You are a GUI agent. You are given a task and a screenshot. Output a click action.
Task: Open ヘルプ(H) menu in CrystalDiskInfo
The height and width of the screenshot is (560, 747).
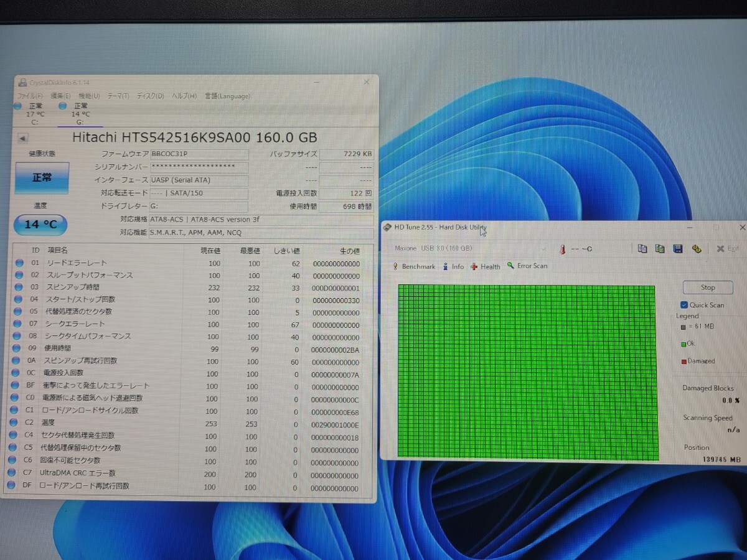pos(184,96)
